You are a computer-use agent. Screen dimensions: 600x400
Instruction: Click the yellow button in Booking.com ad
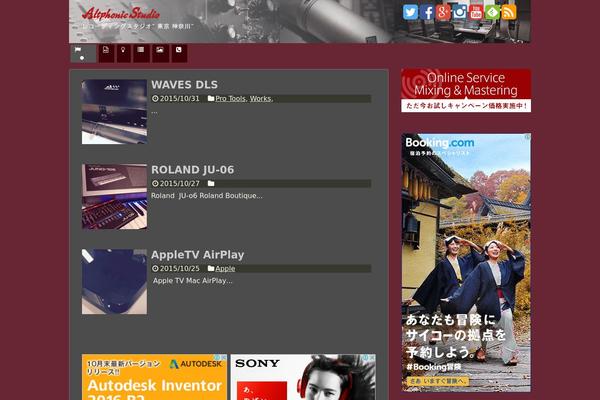coord(438,381)
